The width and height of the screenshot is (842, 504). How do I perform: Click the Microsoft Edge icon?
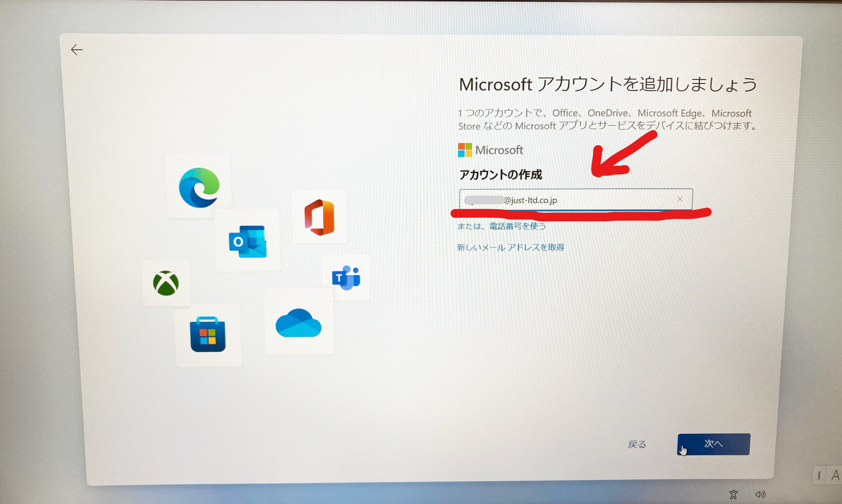point(199,188)
